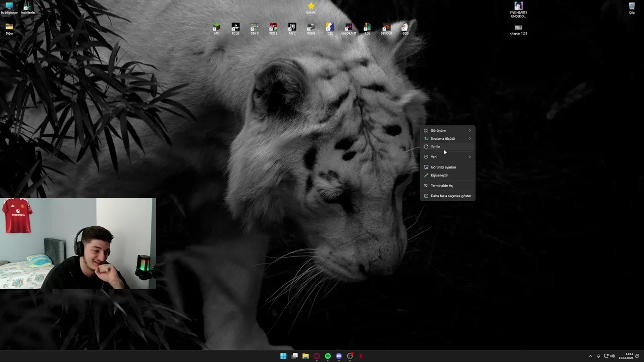Open the notification bell in tray
The width and height of the screenshot is (644, 362).
[637, 356]
